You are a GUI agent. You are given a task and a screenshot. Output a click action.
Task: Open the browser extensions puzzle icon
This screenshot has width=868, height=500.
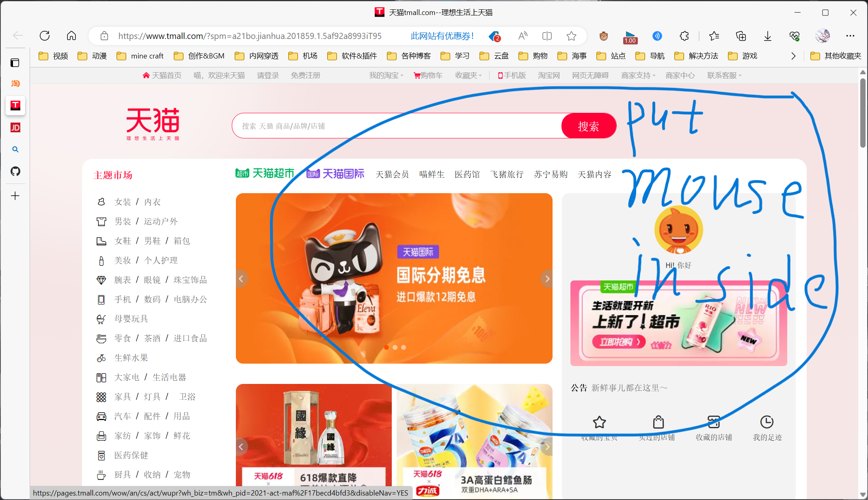684,36
